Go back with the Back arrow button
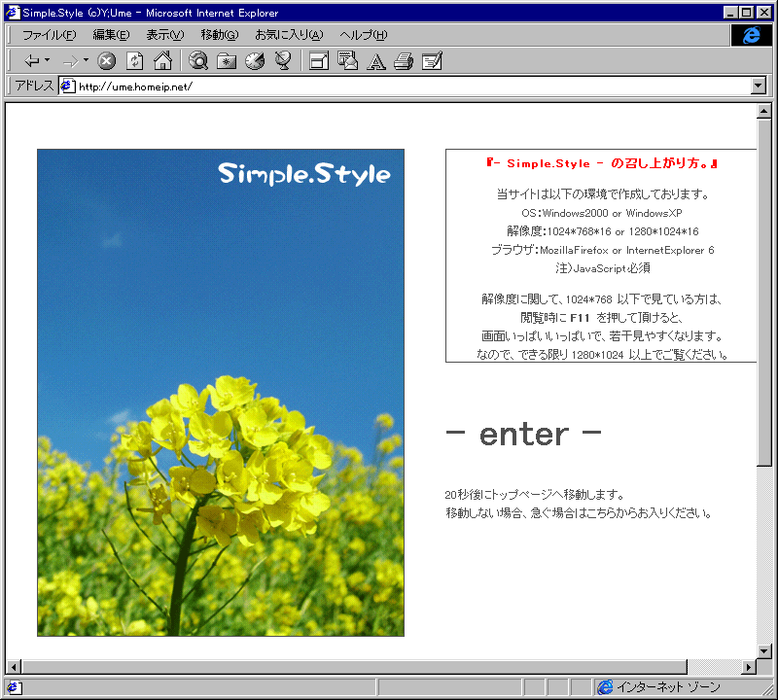 pyautogui.click(x=32, y=61)
